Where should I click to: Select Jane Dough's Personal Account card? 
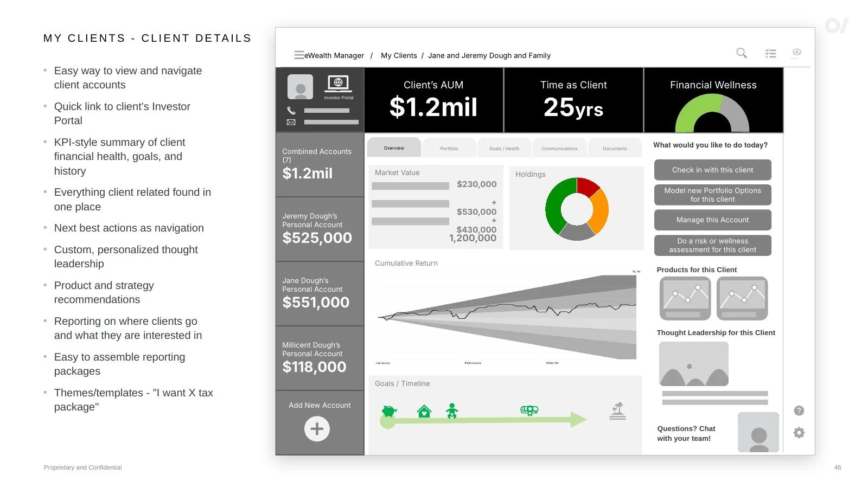[320, 294]
